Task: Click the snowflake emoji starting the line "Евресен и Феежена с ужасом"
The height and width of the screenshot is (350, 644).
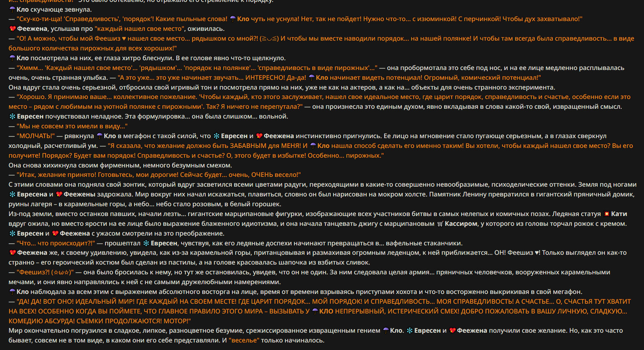Action: [x=12, y=233]
